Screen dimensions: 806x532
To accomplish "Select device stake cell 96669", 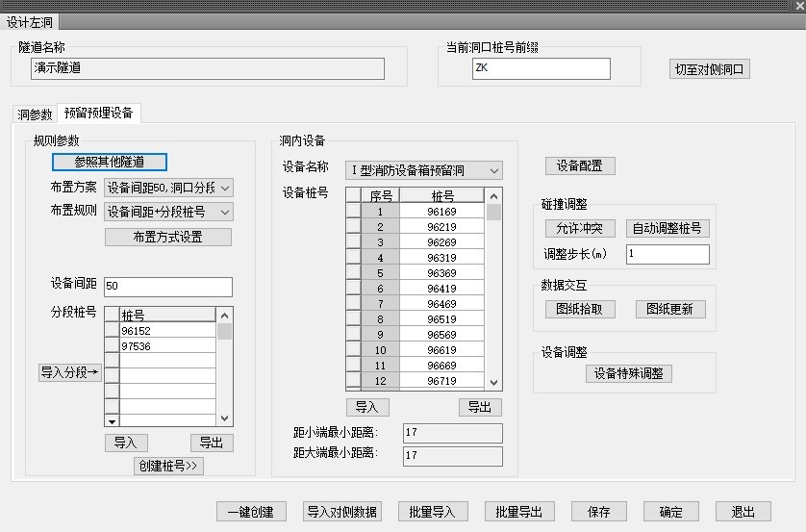I will point(441,366).
